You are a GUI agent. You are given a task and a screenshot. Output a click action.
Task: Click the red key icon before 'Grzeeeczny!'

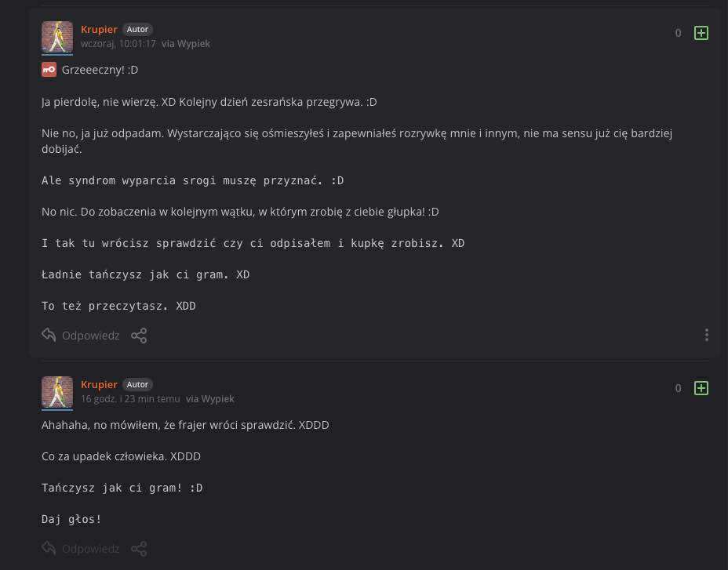pos(49,70)
